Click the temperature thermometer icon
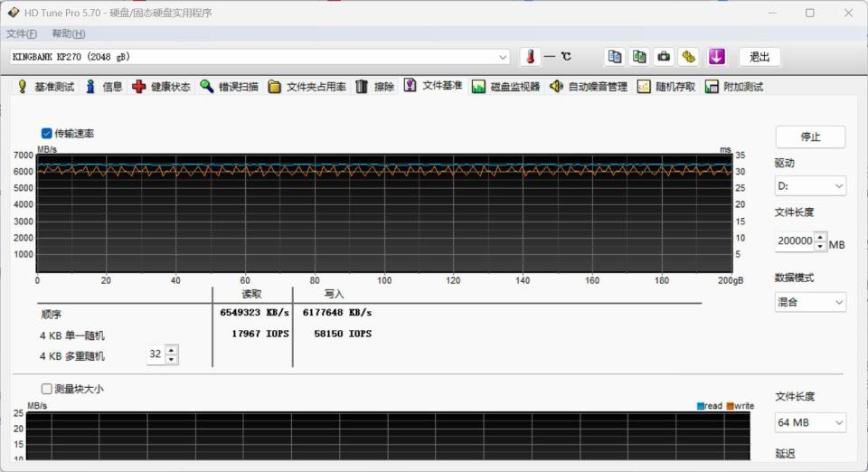Image resolution: width=868 pixels, height=472 pixels. pyautogui.click(x=530, y=57)
